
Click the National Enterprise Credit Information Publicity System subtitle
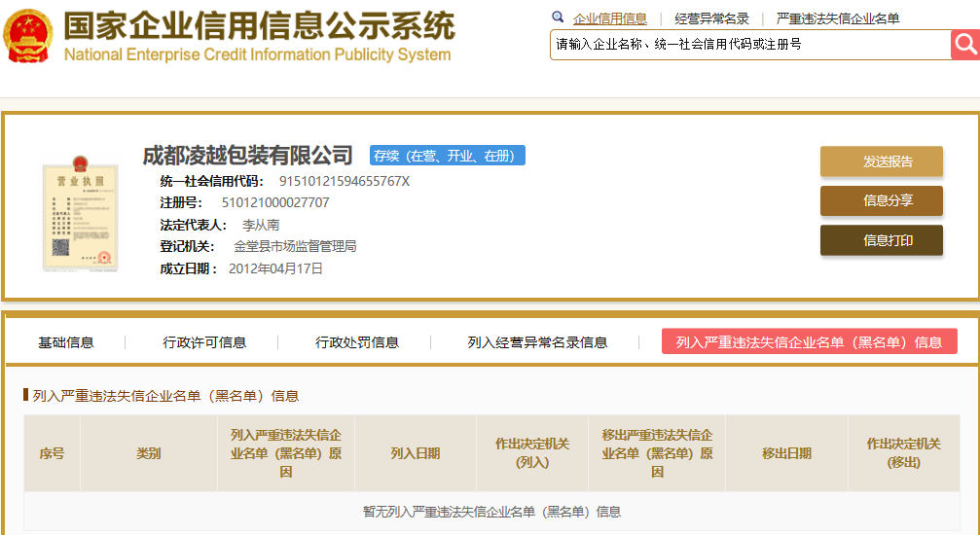257,55
